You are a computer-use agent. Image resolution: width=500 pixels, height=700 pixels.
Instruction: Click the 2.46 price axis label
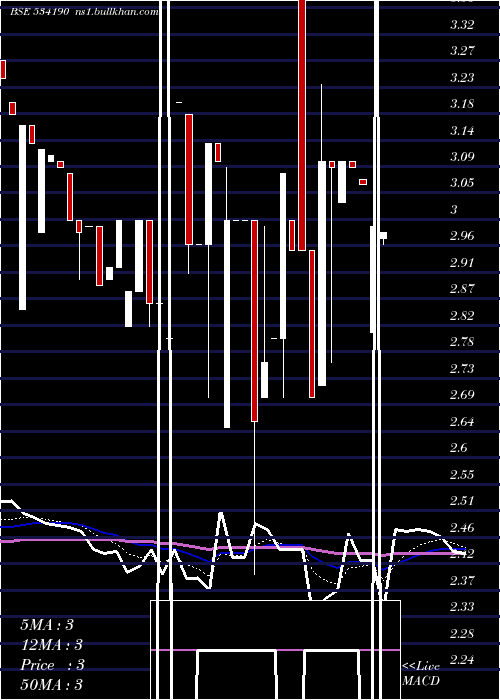tap(462, 528)
